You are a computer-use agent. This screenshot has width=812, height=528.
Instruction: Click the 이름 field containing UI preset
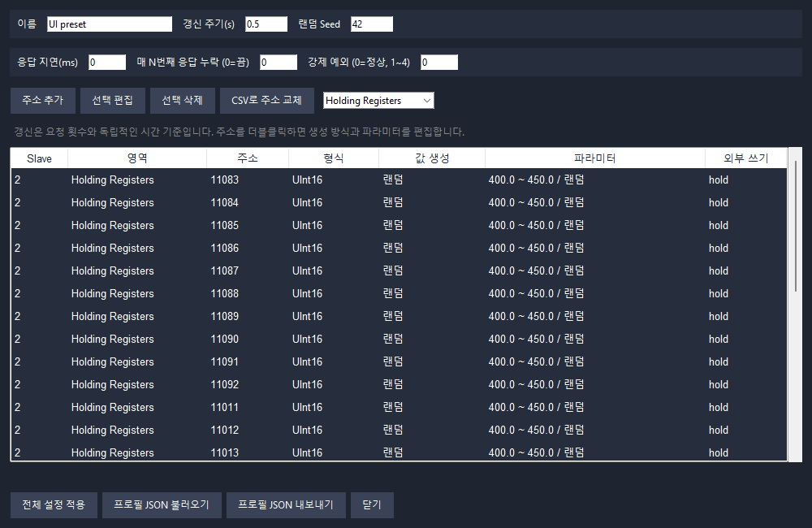click(x=110, y=24)
